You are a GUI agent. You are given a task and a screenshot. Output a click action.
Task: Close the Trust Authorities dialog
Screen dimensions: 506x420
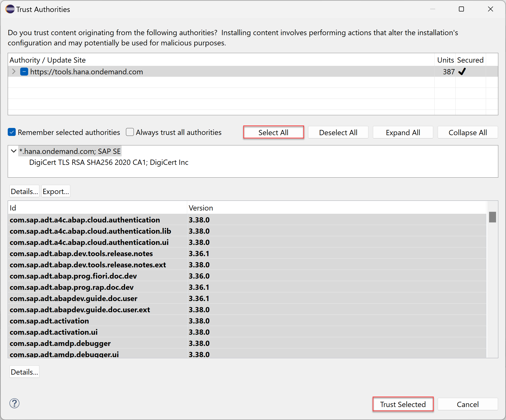point(490,9)
